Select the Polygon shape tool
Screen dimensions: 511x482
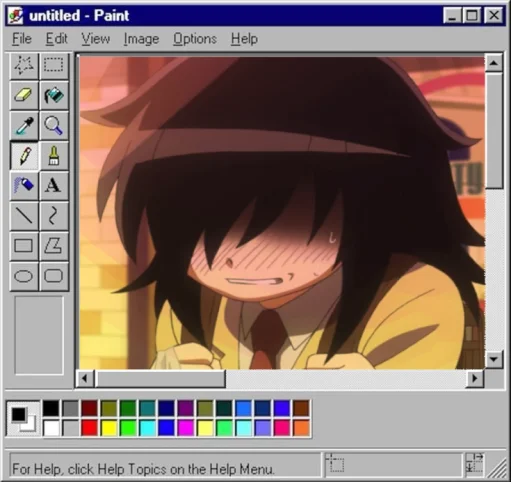tap(54, 246)
